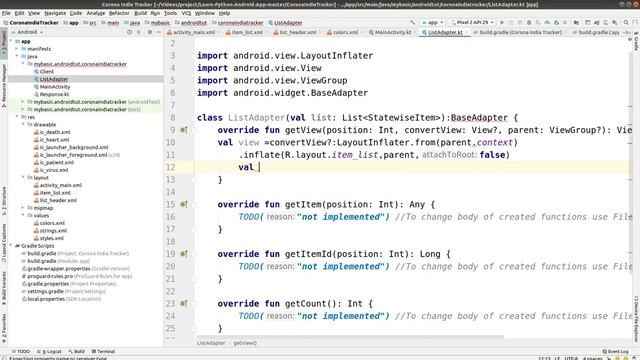The width and height of the screenshot is (640, 360).
Task: Click override gutter icon on line 23
Action: pos(184,304)
